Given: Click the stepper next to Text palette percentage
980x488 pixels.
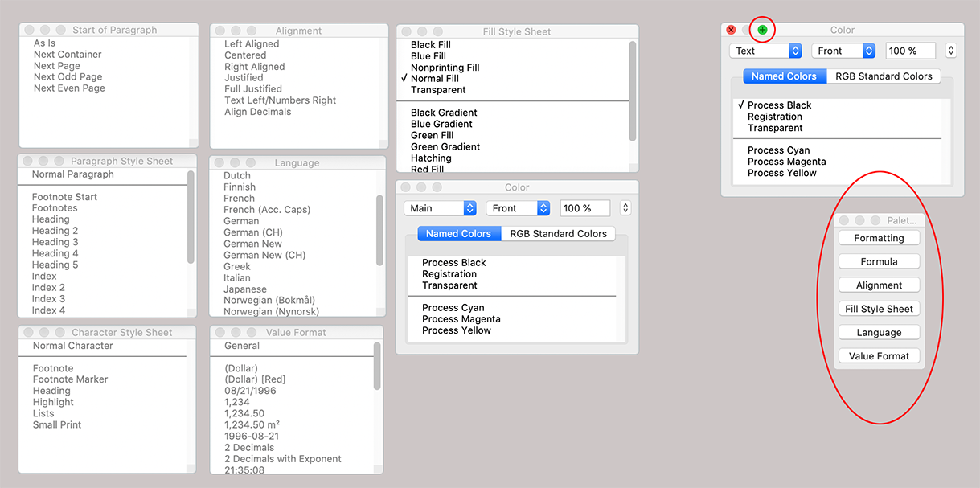Looking at the screenshot, I should tap(951, 51).
